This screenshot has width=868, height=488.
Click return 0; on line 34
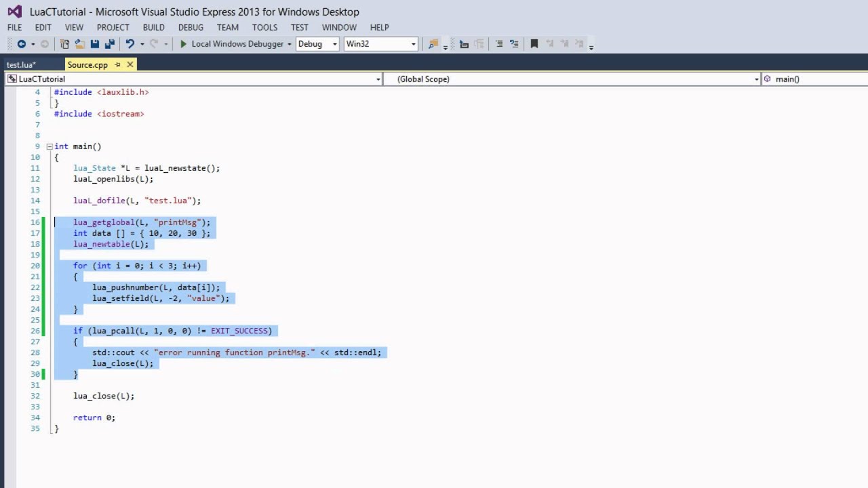(94, 418)
